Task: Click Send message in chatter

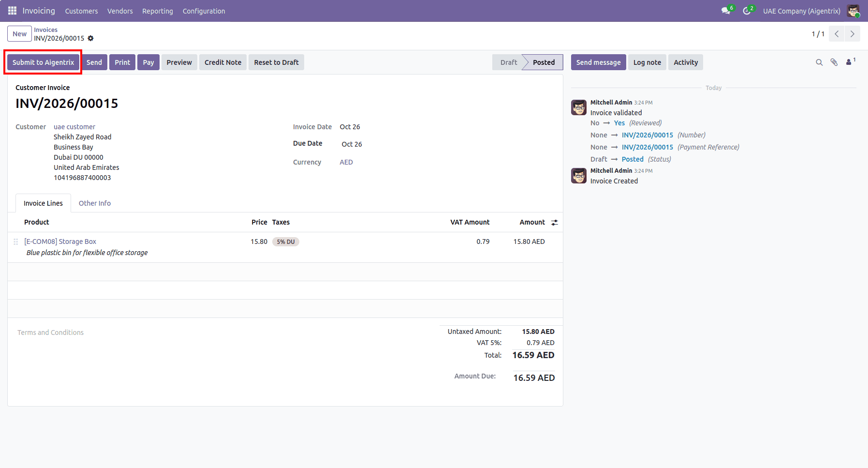Action: (599, 62)
